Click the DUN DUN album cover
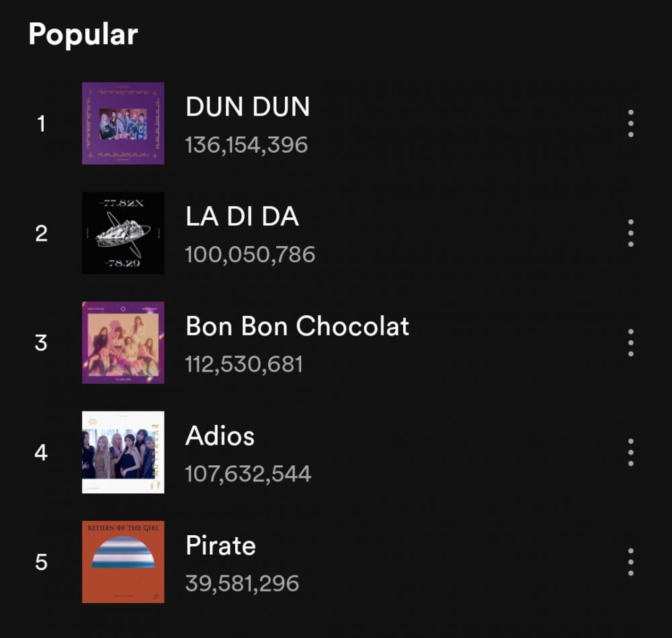Image resolution: width=672 pixels, height=638 pixels. 123,124
